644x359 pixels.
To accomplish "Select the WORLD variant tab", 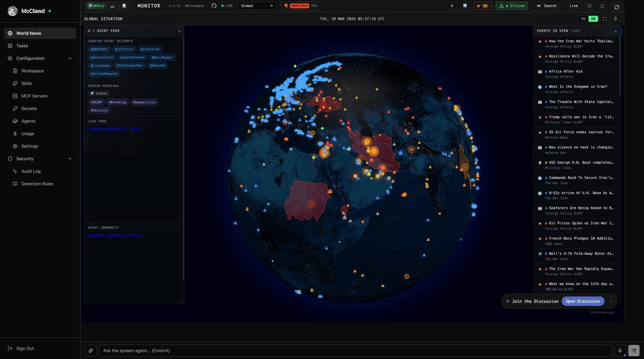I will point(96,6).
